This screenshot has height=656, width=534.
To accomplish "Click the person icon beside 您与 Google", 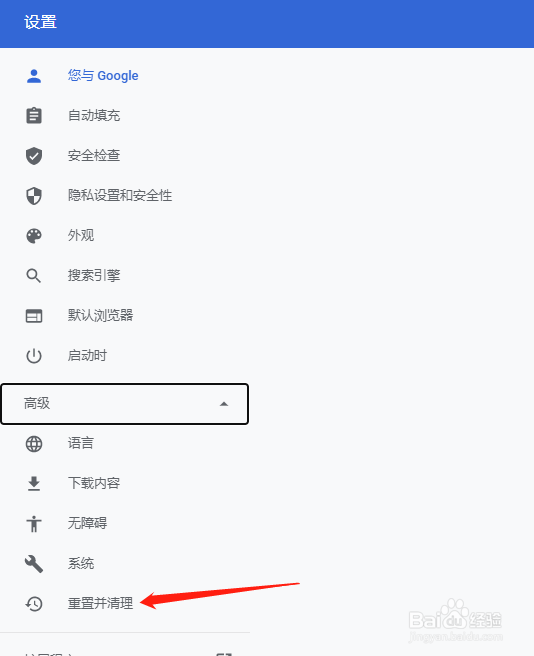I will point(34,76).
